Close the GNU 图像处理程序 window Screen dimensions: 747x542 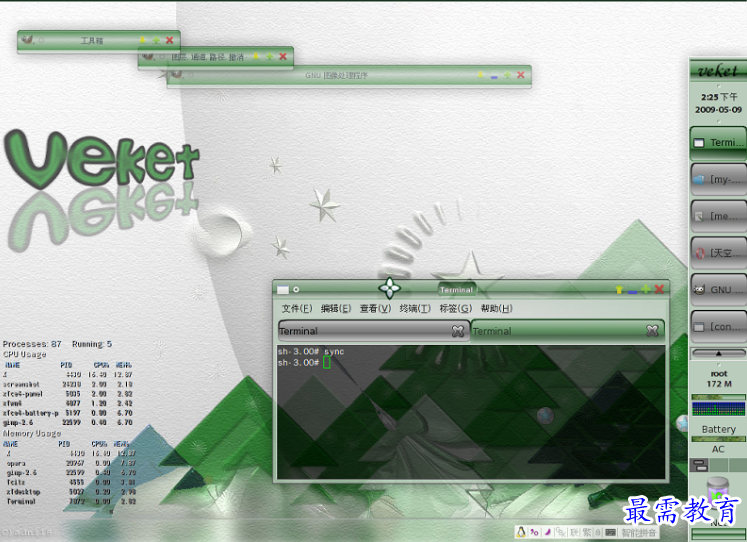pyautogui.click(x=521, y=75)
